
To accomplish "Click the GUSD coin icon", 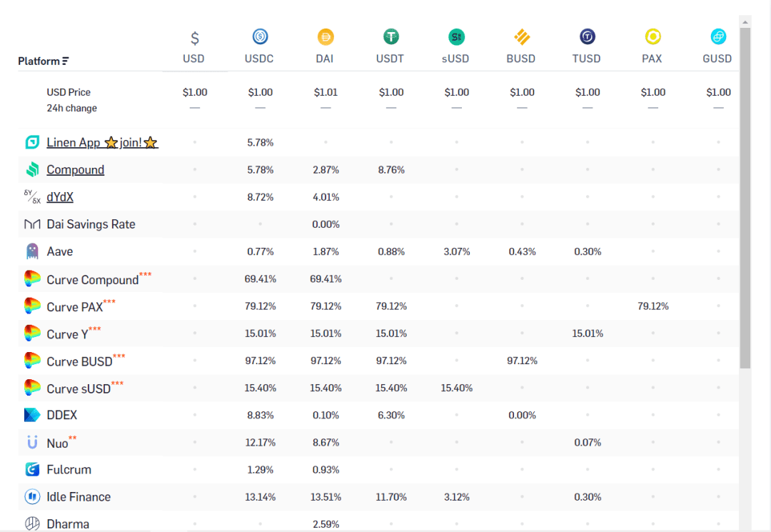I will coord(718,36).
